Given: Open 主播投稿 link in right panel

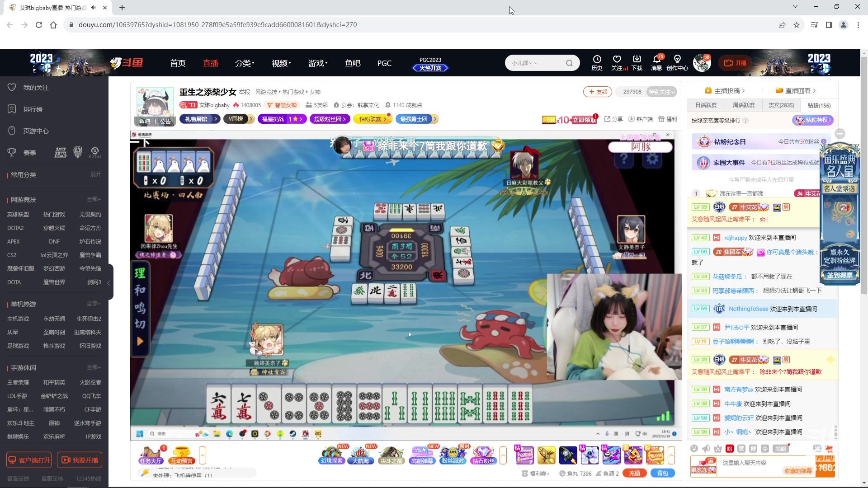Looking at the screenshot, I should click(x=725, y=91).
